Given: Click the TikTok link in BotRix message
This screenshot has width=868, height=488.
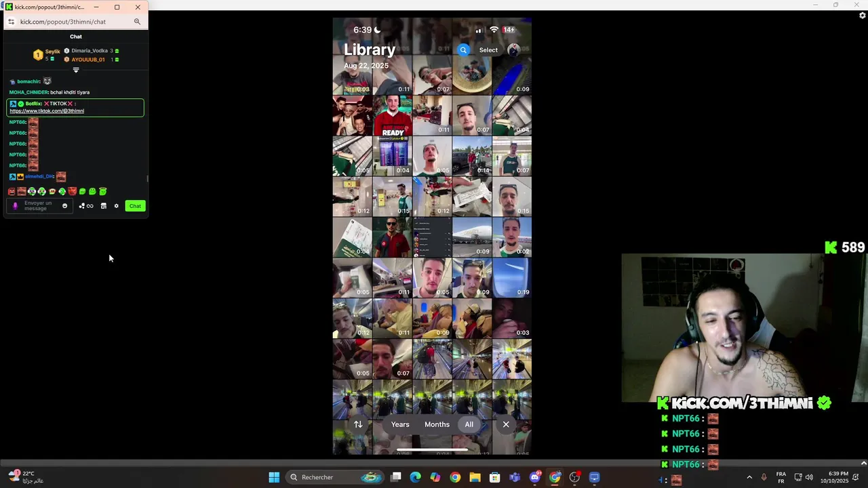Looking at the screenshot, I should (47, 110).
